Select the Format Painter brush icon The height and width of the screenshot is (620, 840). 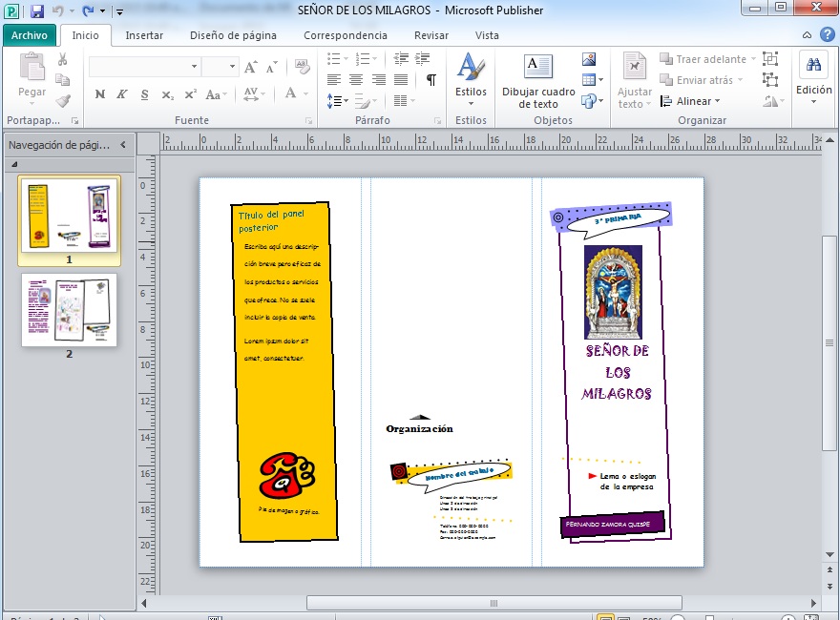tap(63, 100)
